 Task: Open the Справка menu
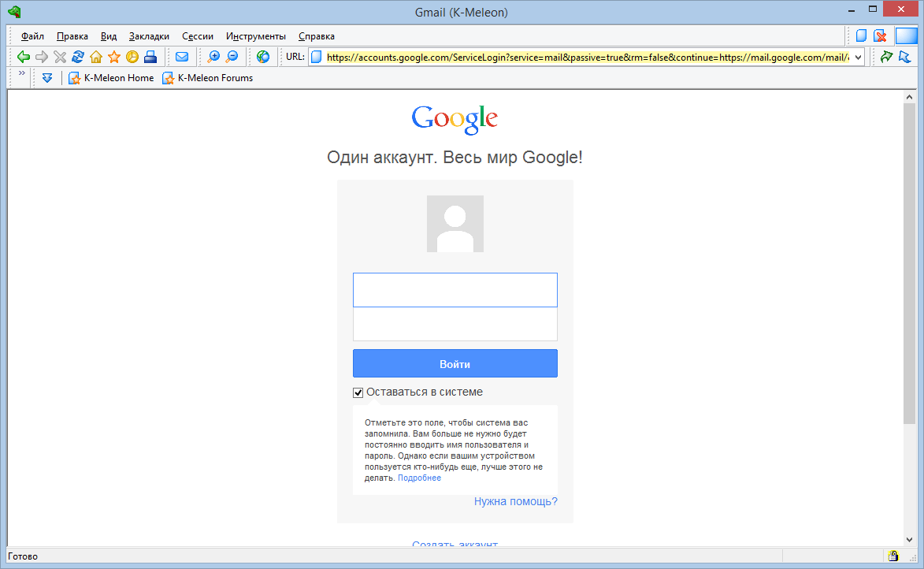click(x=317, y=36)
